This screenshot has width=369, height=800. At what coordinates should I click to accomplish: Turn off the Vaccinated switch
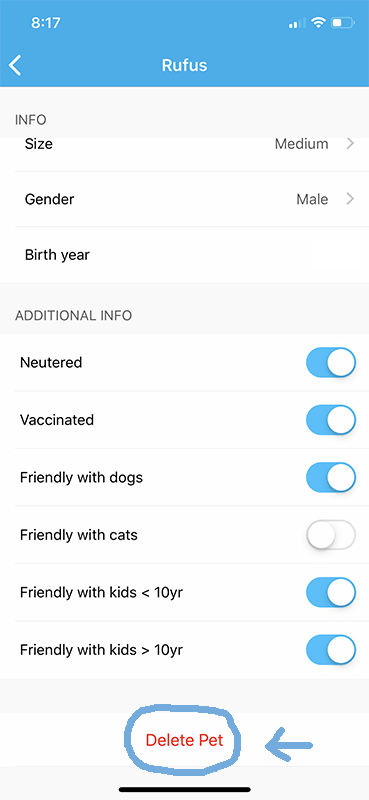click(x=331, y=420)
